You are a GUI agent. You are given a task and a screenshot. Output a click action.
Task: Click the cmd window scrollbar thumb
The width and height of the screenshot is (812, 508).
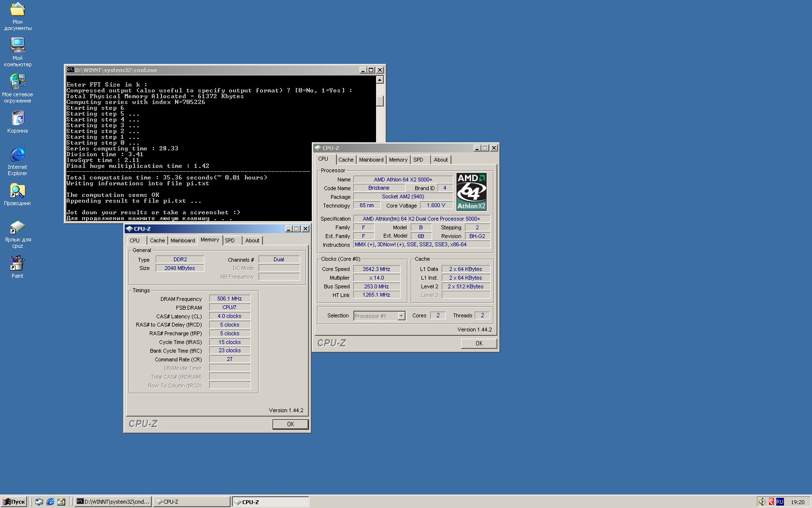(x=380, y=101)
